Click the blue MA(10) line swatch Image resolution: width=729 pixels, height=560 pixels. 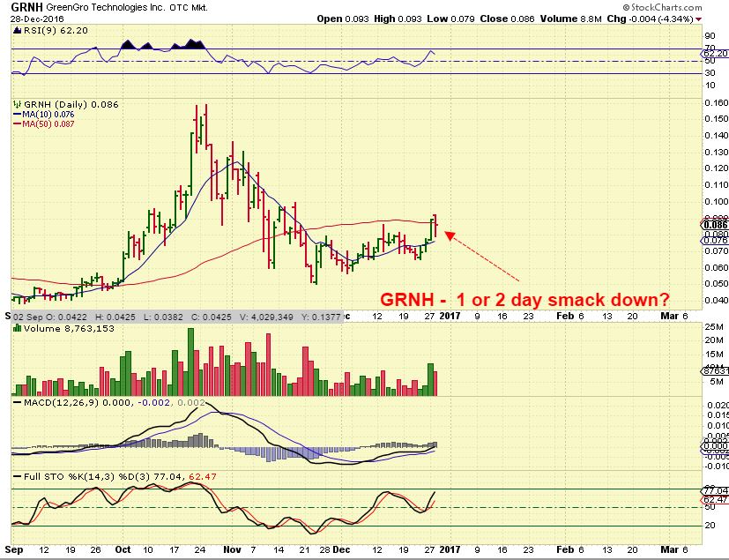click(18, 115)
